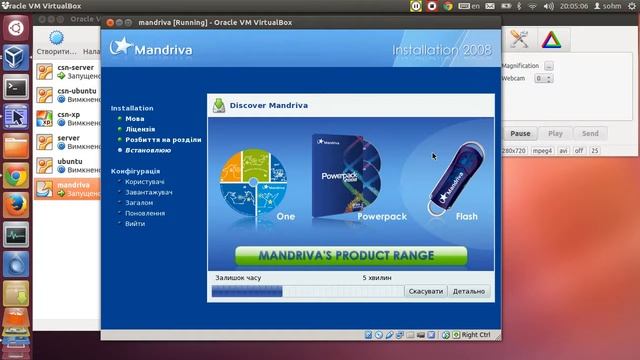640x360 pixels.
Task: Click the Завантажувач configuration step
Action: pyautogui.click(x=149, y=192)
